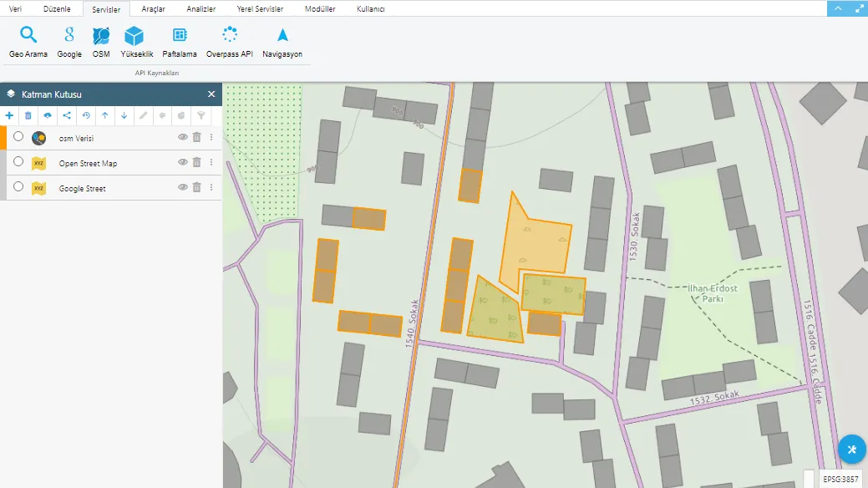This screenshot has height=488, width=868.
Task: Click the icon left of the funnel in layer toolbar
Action: [181, 115]
